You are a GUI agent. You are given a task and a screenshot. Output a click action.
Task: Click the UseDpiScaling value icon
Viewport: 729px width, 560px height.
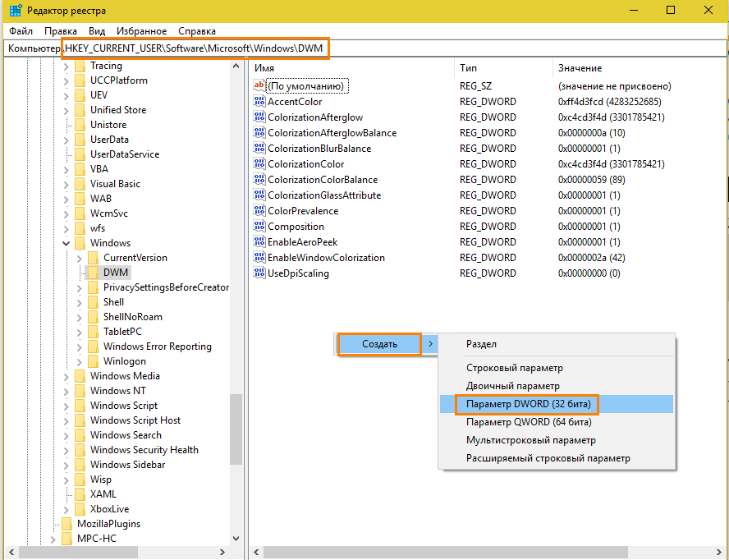pos(259,273)
